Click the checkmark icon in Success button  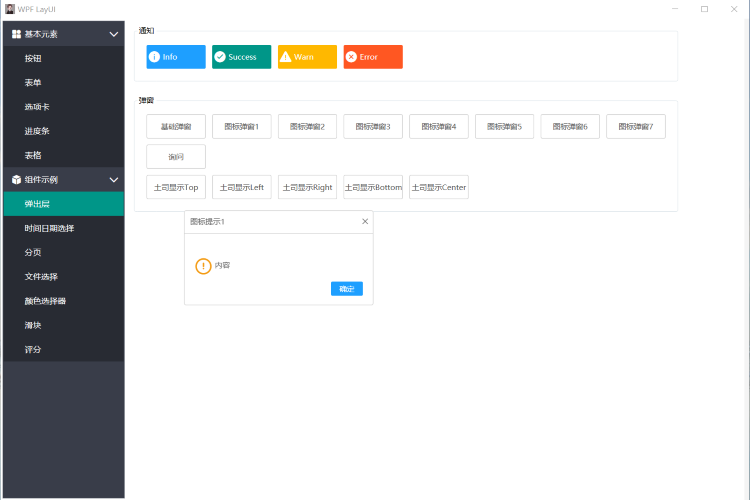click(x=220, y=57)
